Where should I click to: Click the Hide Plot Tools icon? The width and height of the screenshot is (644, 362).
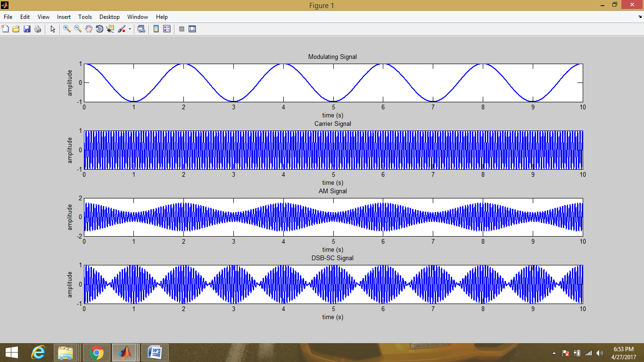point(182,29)
